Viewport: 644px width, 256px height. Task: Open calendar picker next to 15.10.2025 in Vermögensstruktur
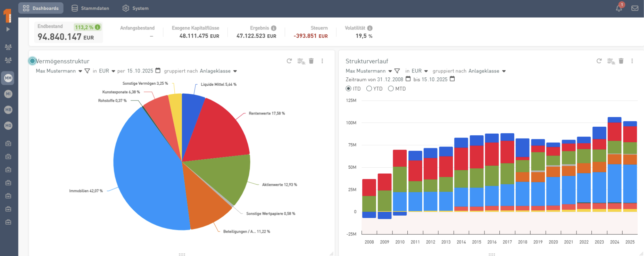(x=158, y=70)
